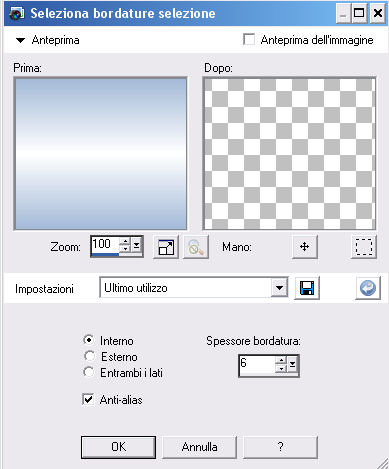The image size is (389, 469).
Task: Reset settings with the blue arrow icon
Action: pyautogui.click(x=368, y=288)
